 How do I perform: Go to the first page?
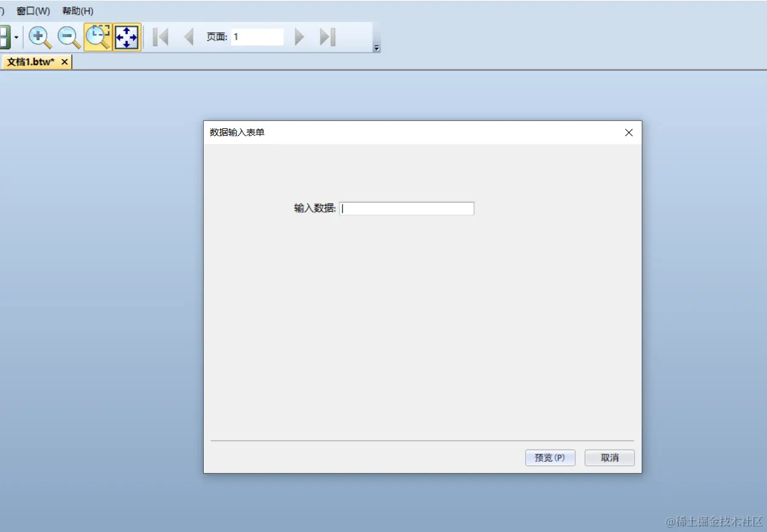(x=161, y=37)
